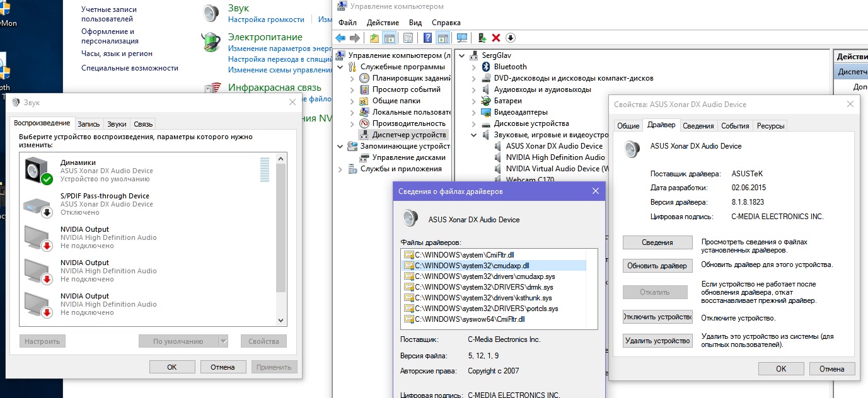Expand the Аудиовходы и аудиовыходы category
This screenshot has width=868, height=398.
coord(474,89)
